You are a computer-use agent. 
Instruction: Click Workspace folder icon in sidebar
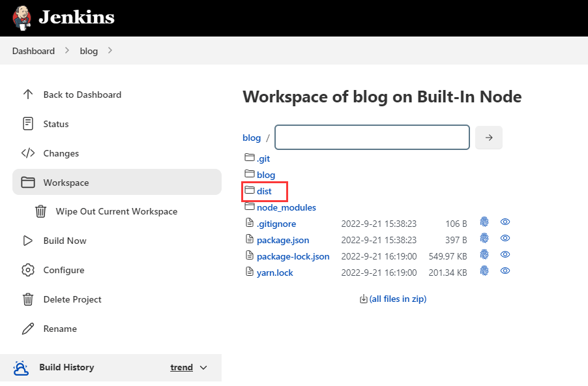[28, 183]
